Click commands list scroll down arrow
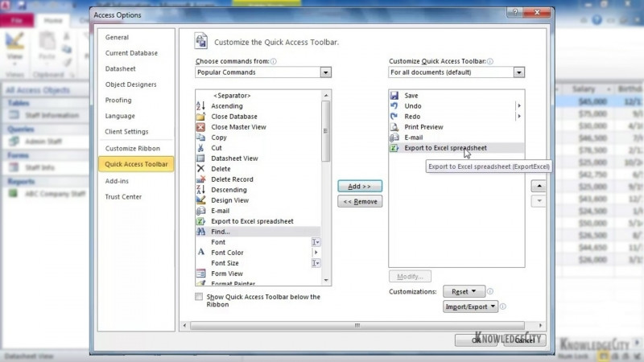 pos(326,280)
